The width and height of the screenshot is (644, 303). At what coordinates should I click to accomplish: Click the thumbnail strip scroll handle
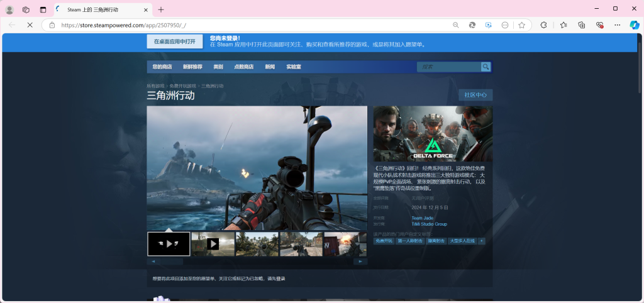pos(172,261)
